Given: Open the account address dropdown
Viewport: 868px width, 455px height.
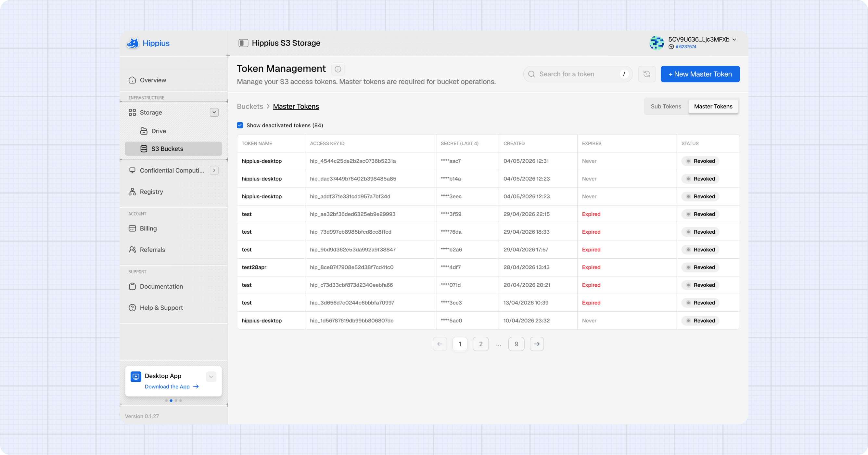Looking at the screenshot, I should coord(702,39).
